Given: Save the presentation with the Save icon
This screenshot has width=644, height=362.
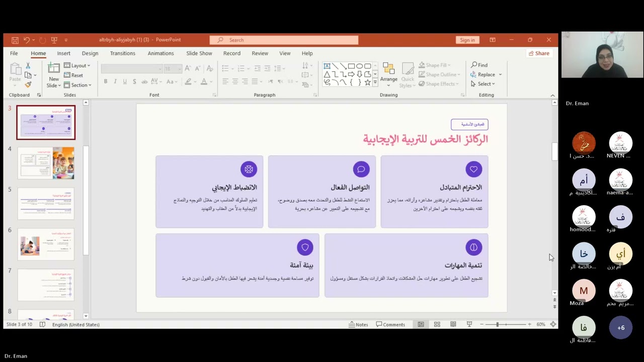Looking at the screenshot, I should point(15,40).
